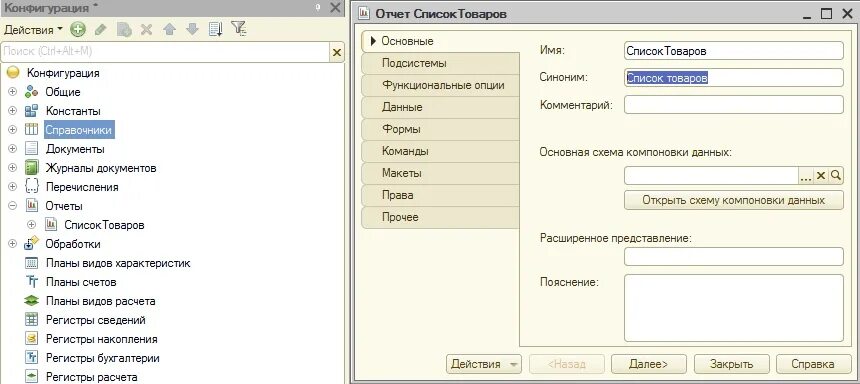Click the Имя input field
860x384 pixels.
coord(734,51)
